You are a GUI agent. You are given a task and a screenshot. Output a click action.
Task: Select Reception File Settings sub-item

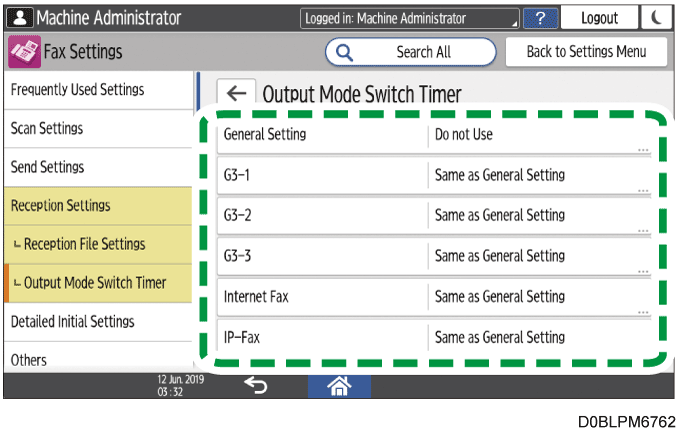click(97, 244)
